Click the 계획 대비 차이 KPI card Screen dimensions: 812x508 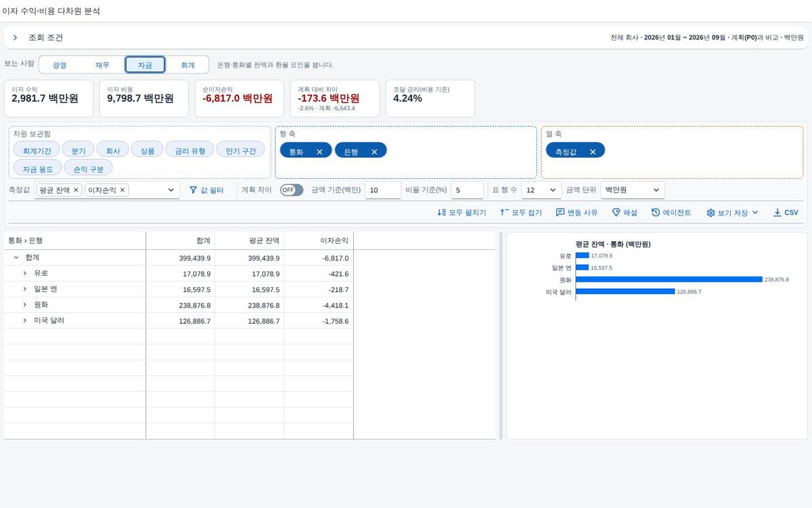click(x=336, y=98)
